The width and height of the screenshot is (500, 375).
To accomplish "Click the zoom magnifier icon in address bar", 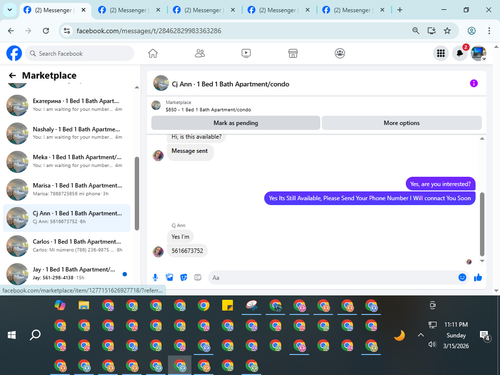I will click(416, 31).
